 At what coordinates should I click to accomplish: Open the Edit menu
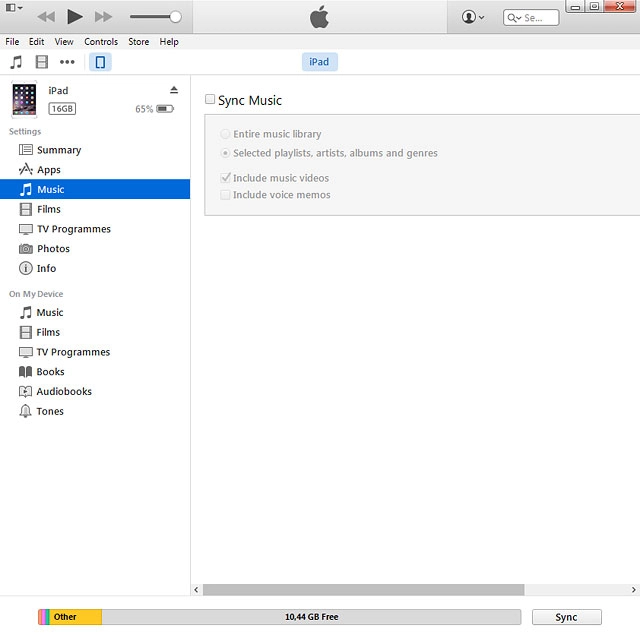(36, 42)
